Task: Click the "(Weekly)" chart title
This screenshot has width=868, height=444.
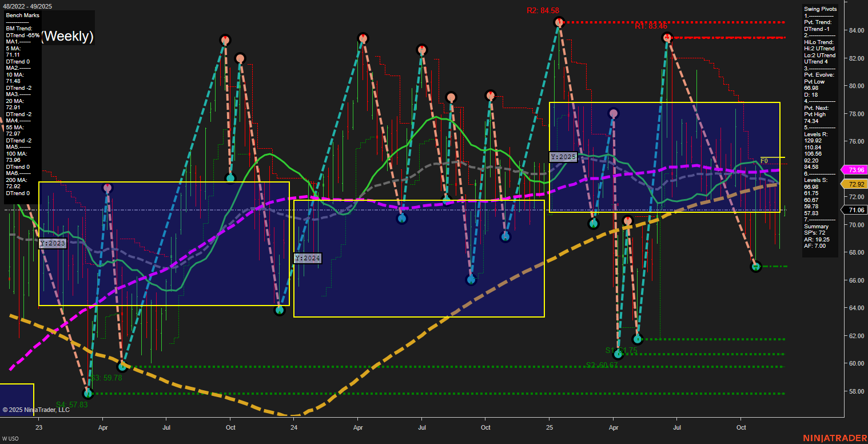Action: 67,37
